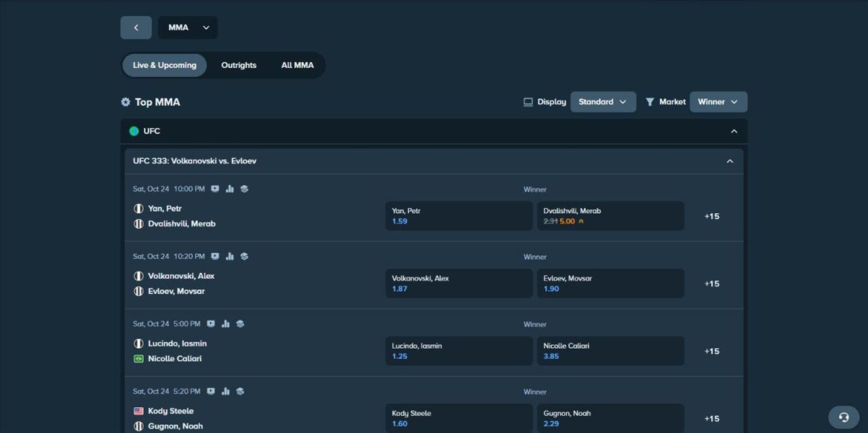Viewport: 868px width, 433px height.
Task: Click the US flag beside Kody Steele
Action: tap(138, 411)
